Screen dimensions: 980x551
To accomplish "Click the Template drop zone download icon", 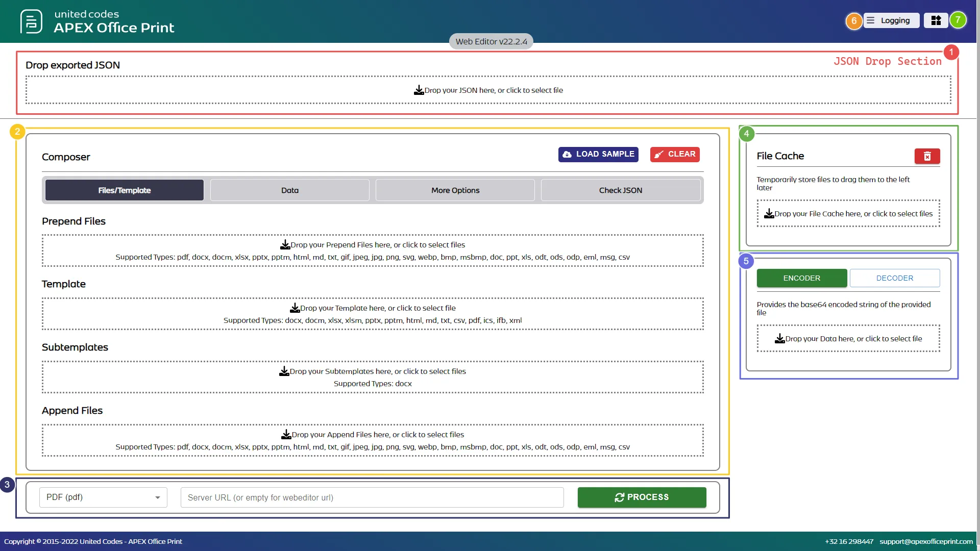I will coord(295,308).
